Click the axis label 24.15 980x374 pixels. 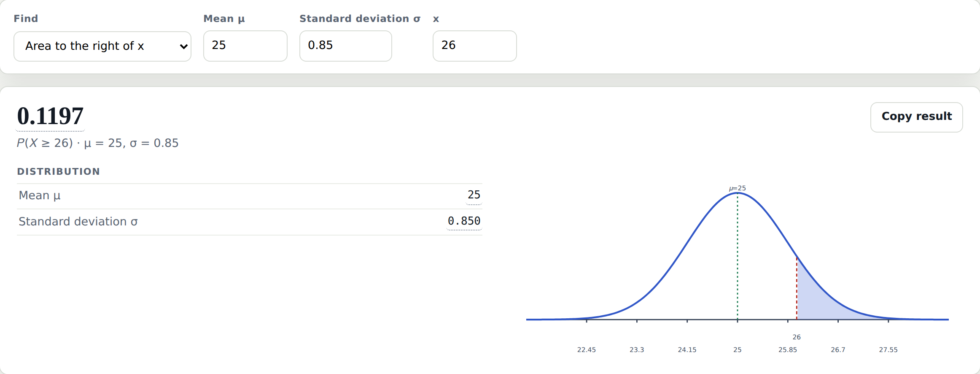[x=687, y=350]
